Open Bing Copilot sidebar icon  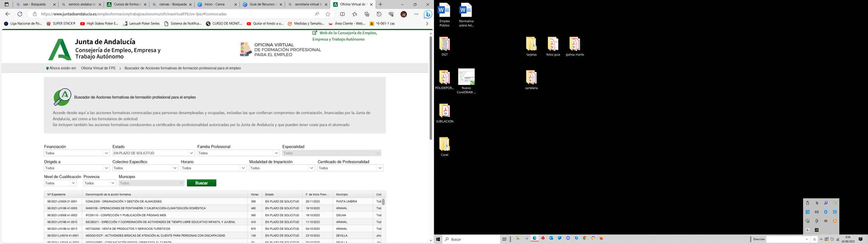(x=428, y=14)
